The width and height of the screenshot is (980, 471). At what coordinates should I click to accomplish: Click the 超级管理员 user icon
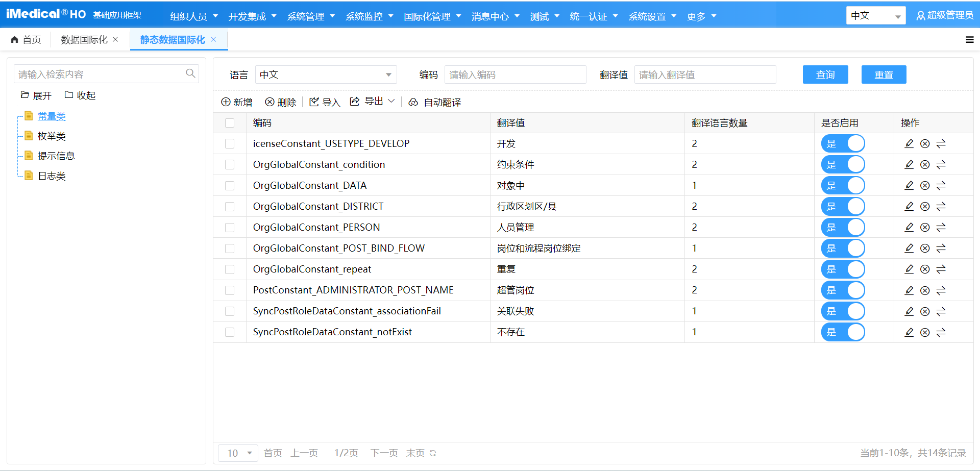pos(921,16)
